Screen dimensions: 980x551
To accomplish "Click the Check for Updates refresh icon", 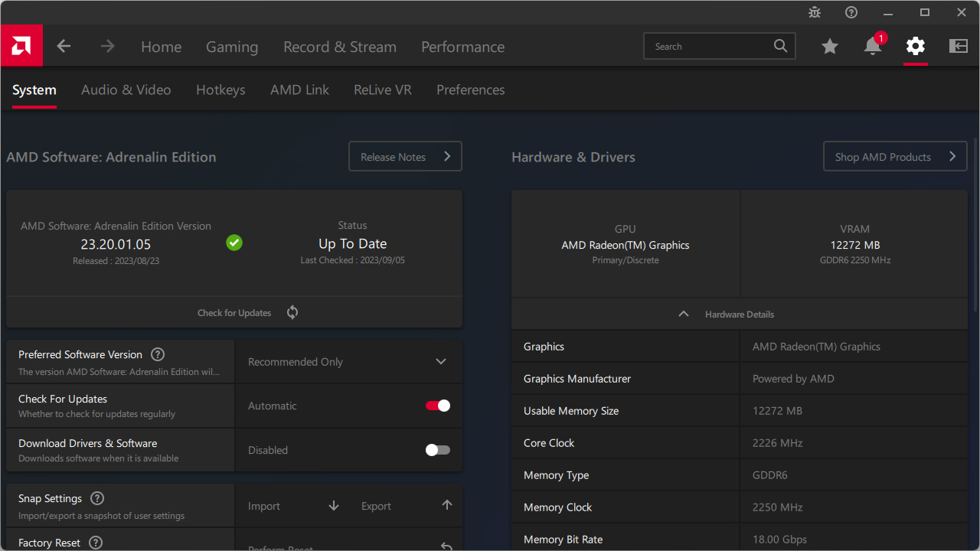I will pos(292,312).
